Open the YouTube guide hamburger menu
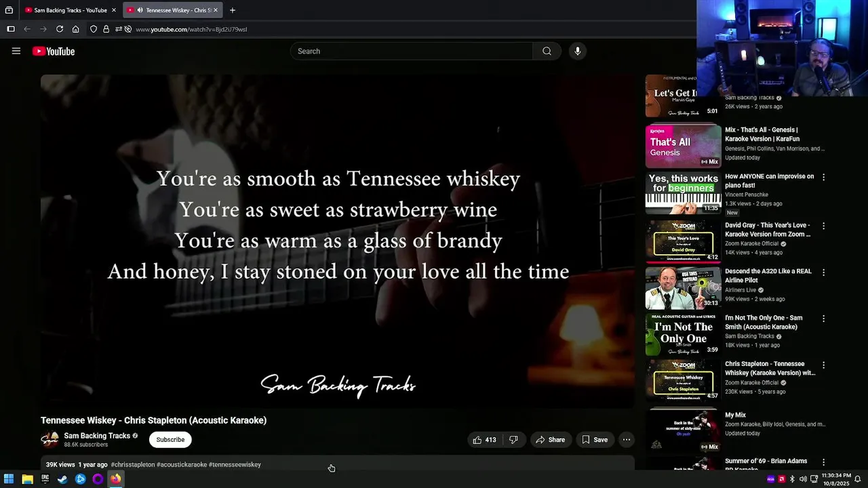 pyautogui.click(x=16, y=51)
